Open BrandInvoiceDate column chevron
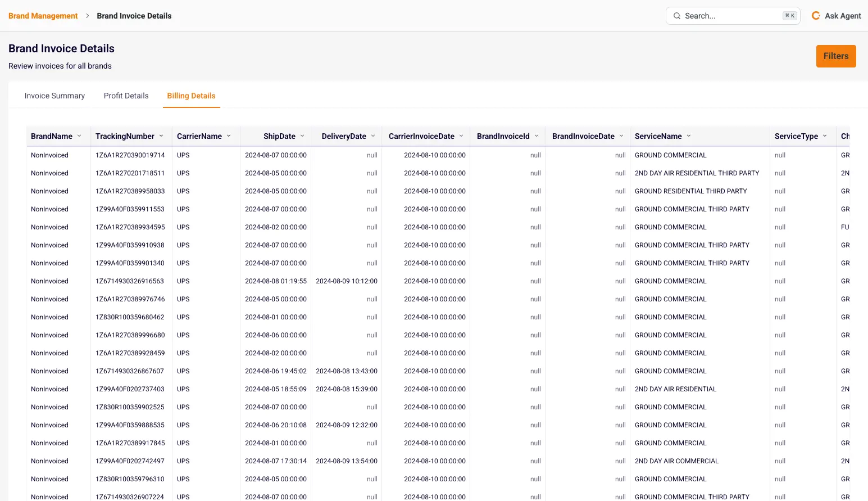 coord(621,136)
